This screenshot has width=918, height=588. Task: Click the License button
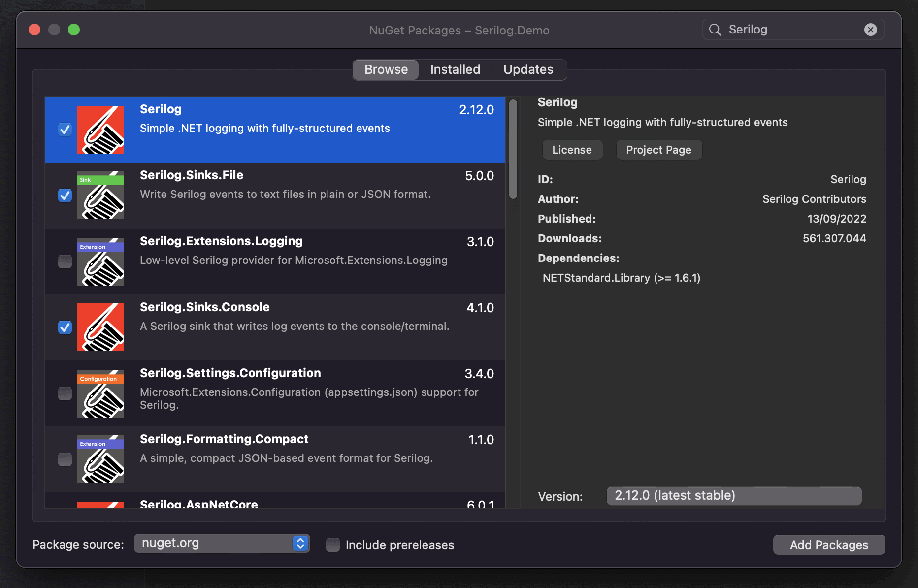[x=572, y=150]
